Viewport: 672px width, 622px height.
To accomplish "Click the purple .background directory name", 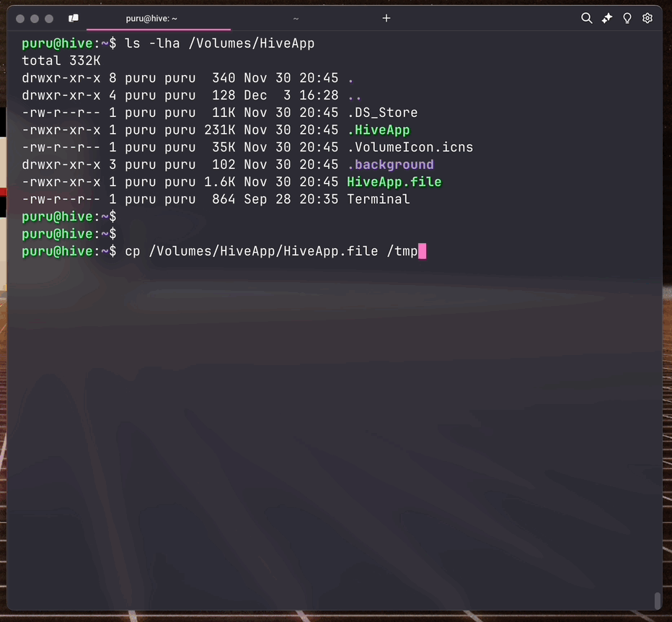I will 390,165.
